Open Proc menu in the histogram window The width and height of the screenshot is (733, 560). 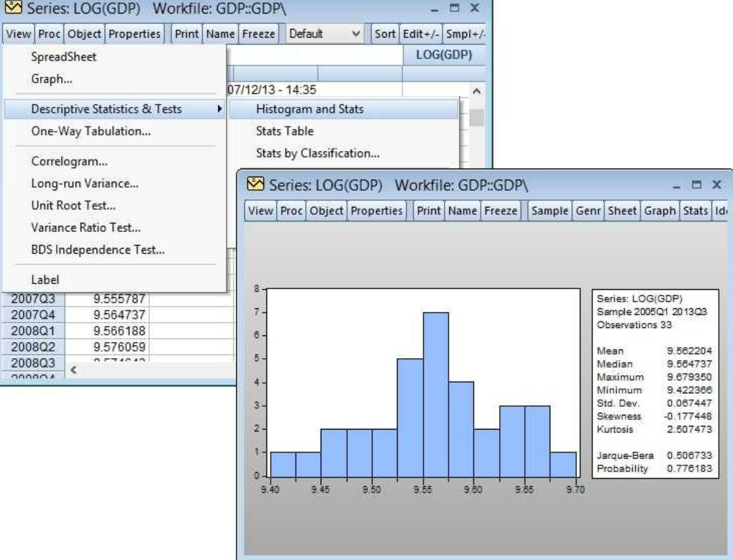(291, 211)
